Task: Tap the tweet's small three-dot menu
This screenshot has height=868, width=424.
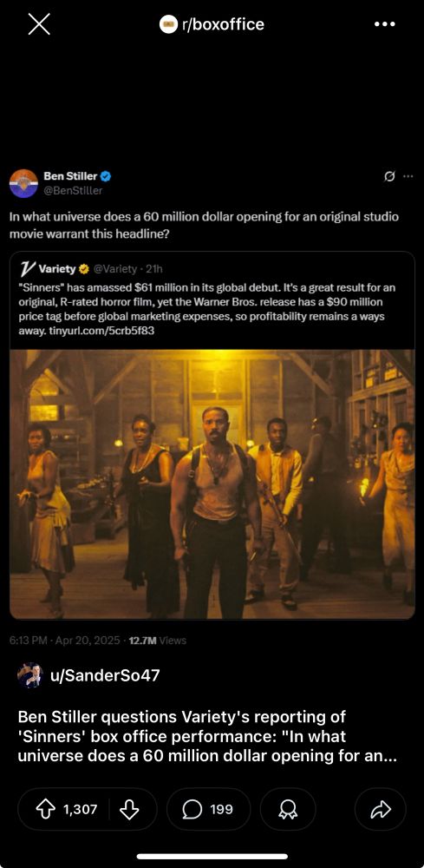Action: (x=408, y=176)
